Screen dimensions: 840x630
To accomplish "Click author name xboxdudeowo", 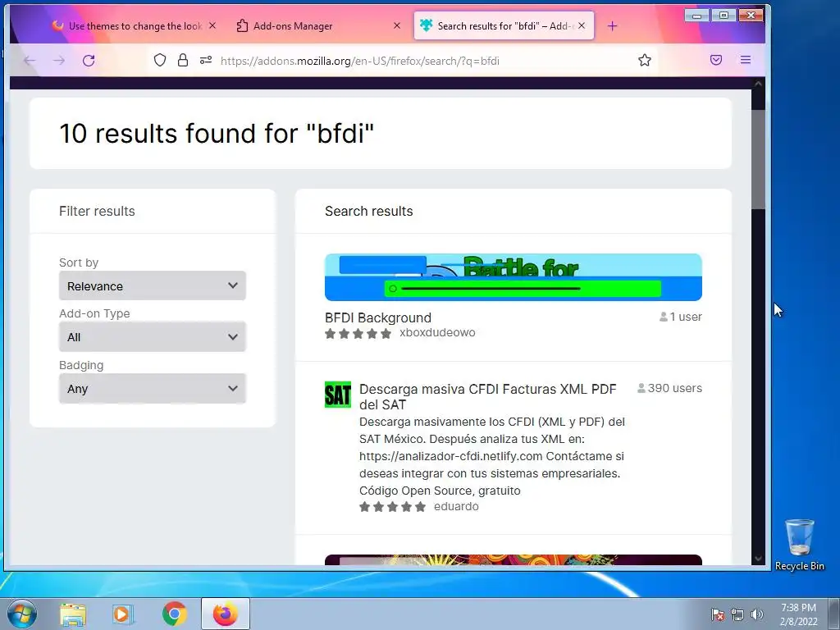I will 437,332.
